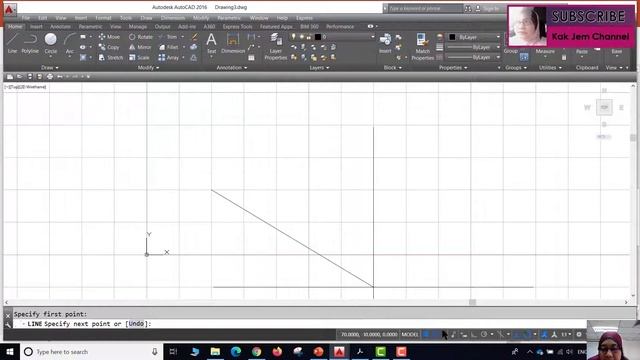The image size is (640, 360).
Task: Open the Format menu
Action: pyautogui.click(x=103, y=18)
